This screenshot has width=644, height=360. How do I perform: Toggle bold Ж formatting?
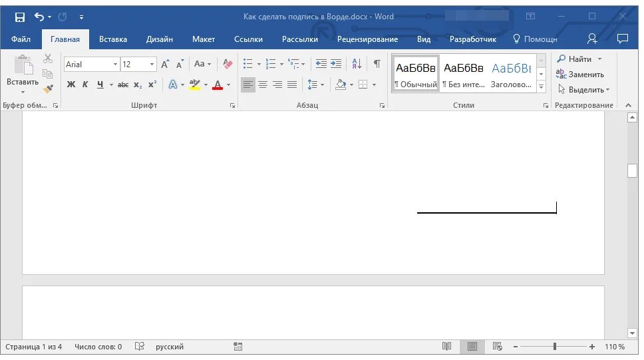click(71, 85)
